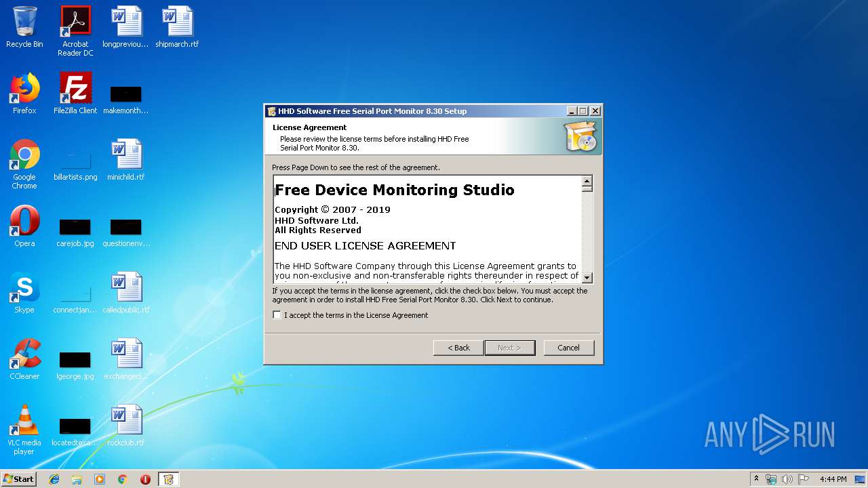Click the Next button in setup

click(509, 348)
